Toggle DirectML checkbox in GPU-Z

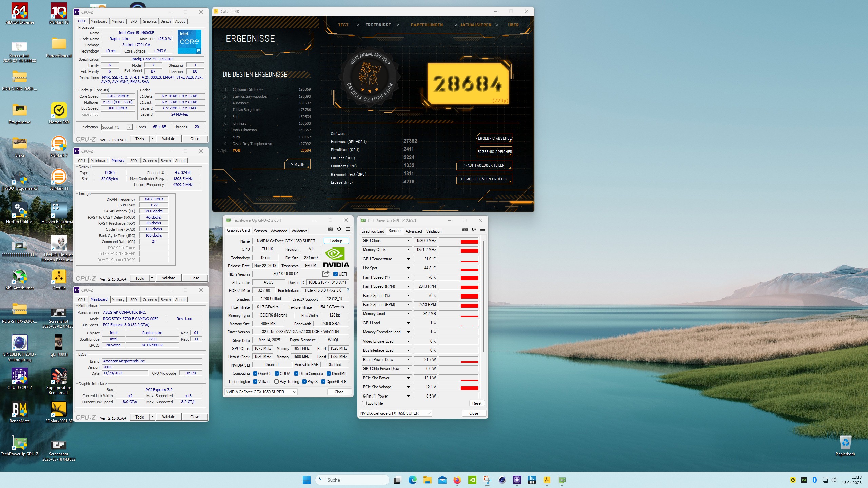pos(329,374)
